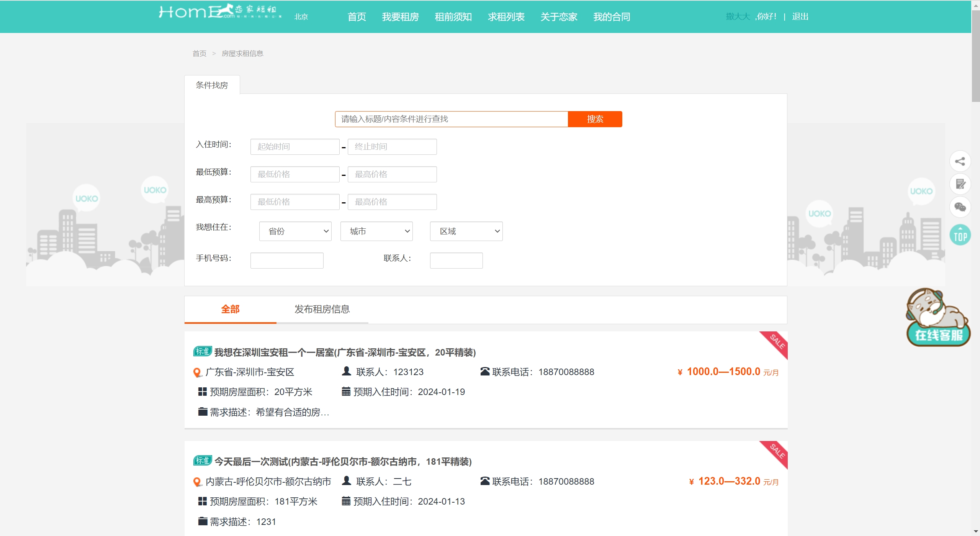Open the WeChat icon on right sidebar
The height and width of the screenshot is (536, 980).
960,207
